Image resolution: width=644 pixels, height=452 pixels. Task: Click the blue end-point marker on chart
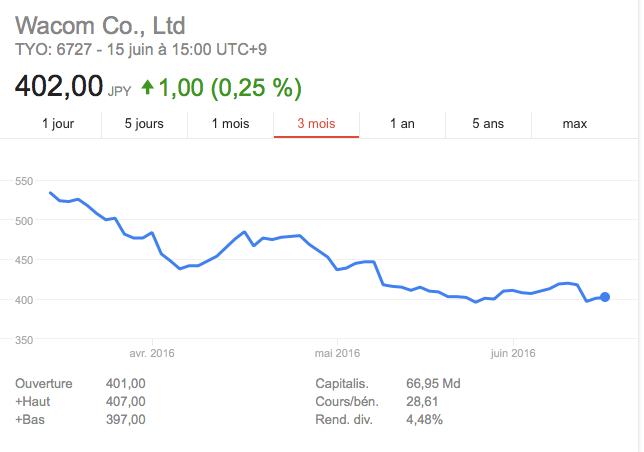pyautogui.click(x=605, y=297)
